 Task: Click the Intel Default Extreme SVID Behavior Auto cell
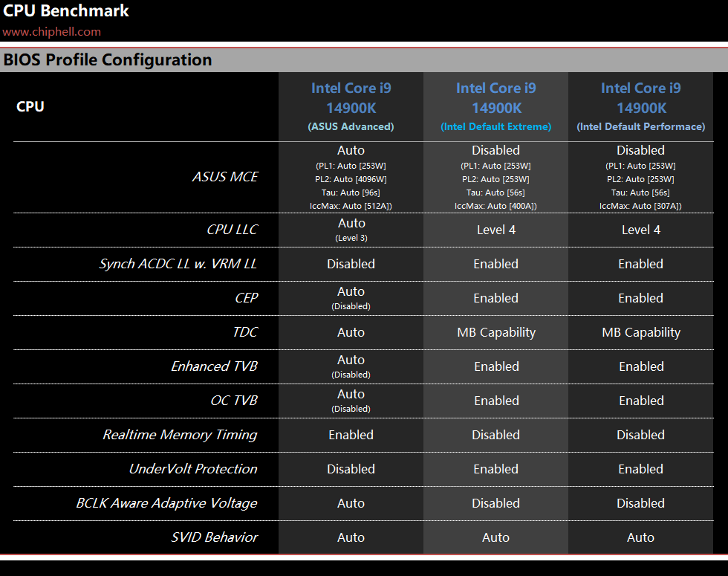[496, 537]
